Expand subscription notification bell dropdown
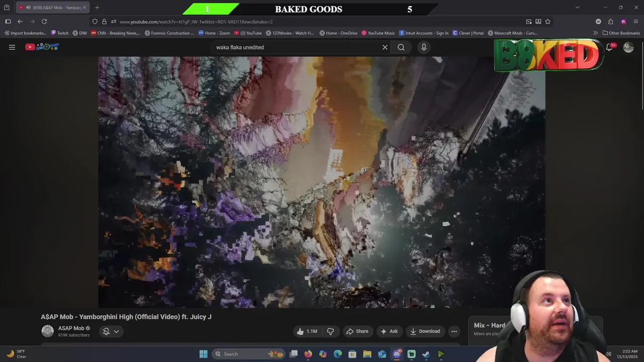The height and width of the screenshot is (362, 644). 111,331
